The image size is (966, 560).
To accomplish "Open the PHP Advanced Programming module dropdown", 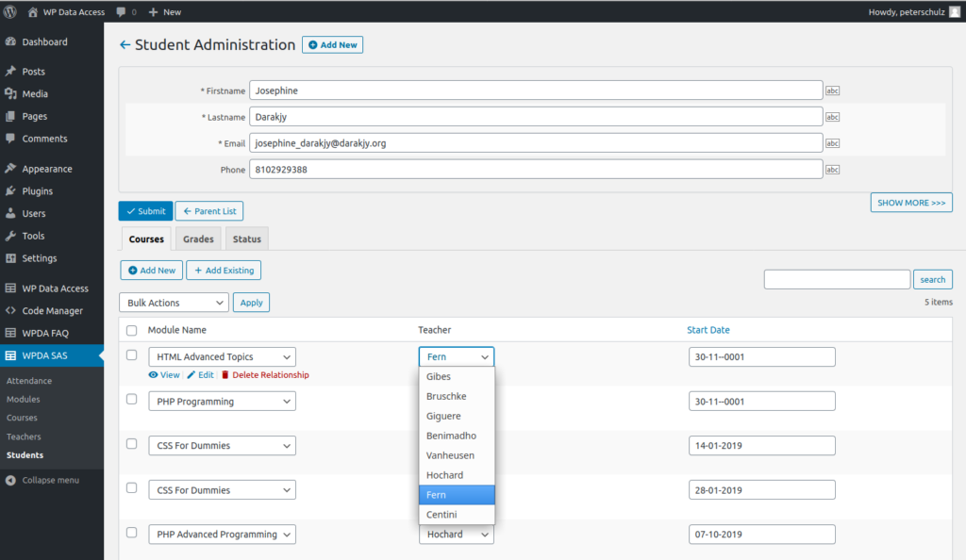I will (222, 535).
